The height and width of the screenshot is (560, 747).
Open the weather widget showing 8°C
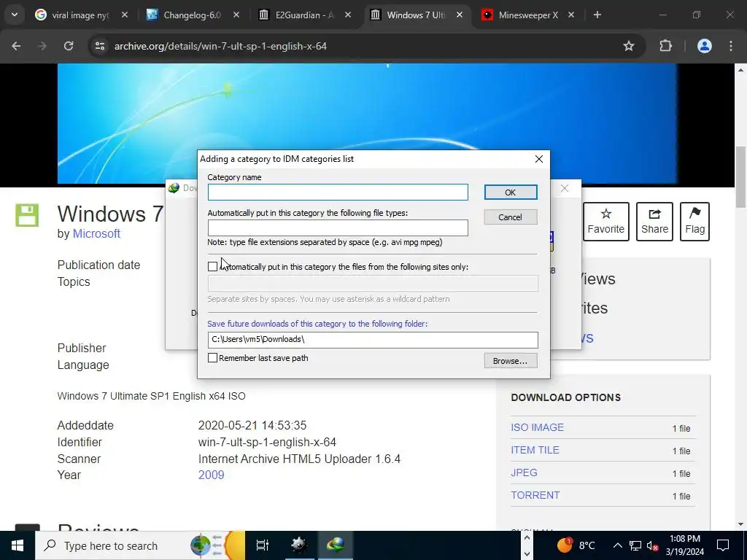click(576, 545)
